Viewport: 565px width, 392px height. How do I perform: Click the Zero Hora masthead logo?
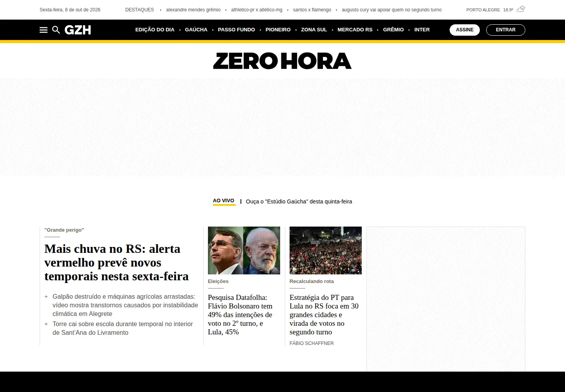pos(282,61)
